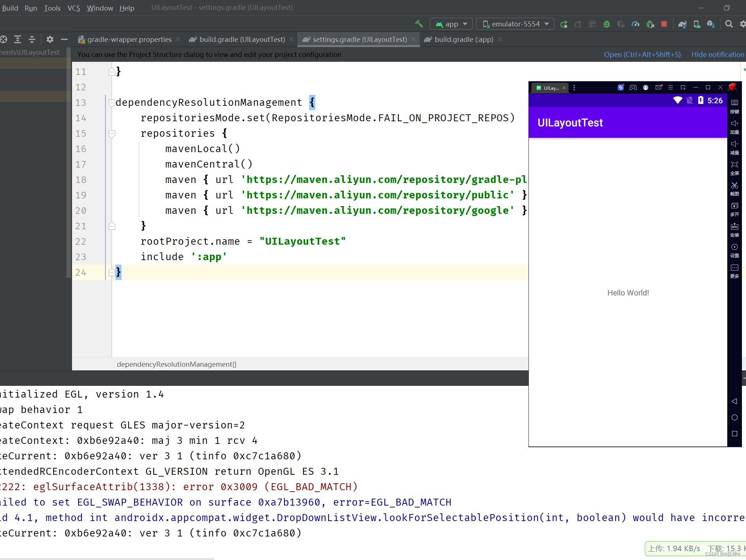Click emulator settings (设置) button

[x=735, y=251]
